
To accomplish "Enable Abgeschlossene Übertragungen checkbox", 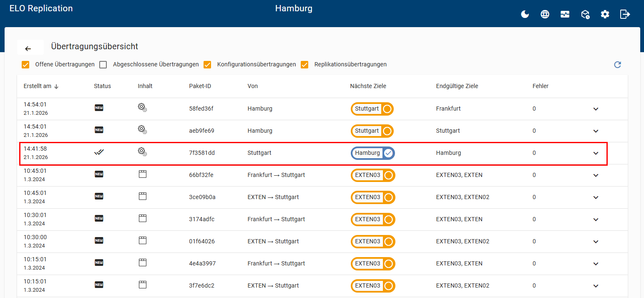I will 103,65.
